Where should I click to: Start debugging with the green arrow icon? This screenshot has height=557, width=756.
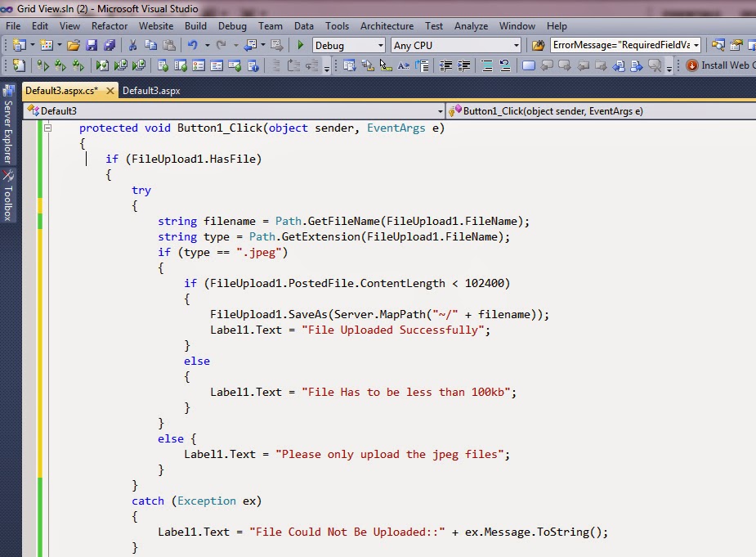[302, 45]
